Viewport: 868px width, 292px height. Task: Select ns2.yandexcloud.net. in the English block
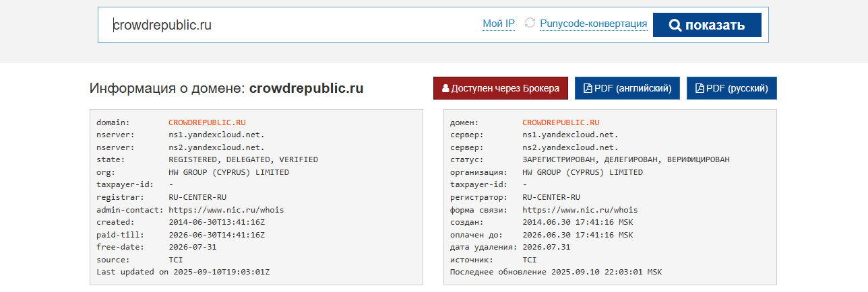click(x=216, y=147)
